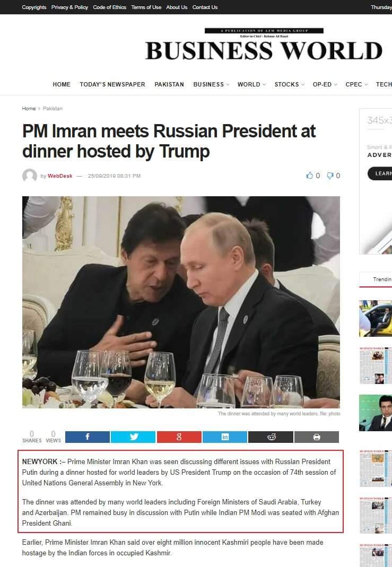
Task: Share article on Facebook
Action: [87, 437]
